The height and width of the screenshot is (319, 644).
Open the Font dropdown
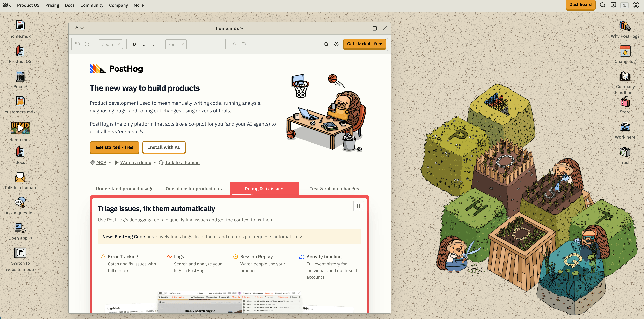point(176,44)
